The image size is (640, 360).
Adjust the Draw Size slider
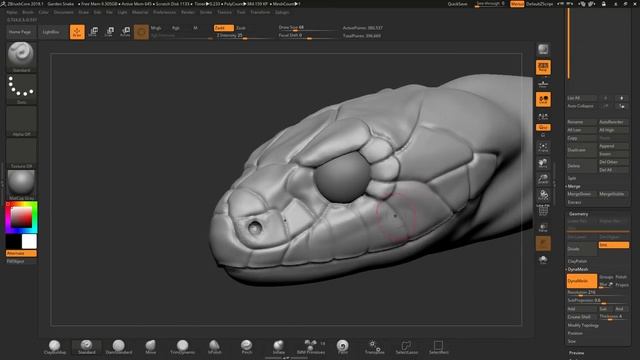(307, 28)
